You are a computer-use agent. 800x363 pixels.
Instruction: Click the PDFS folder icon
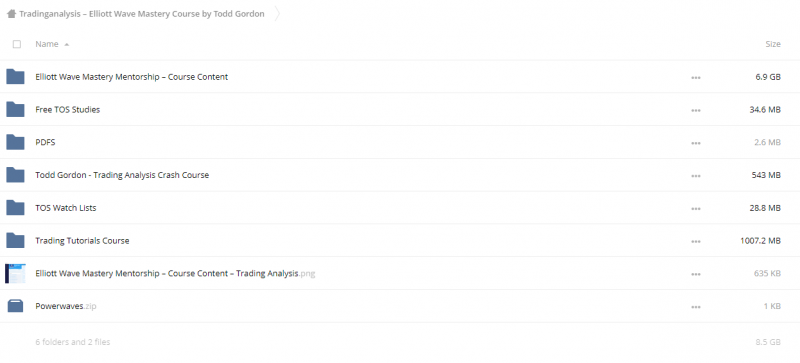(x=15, y=142)
